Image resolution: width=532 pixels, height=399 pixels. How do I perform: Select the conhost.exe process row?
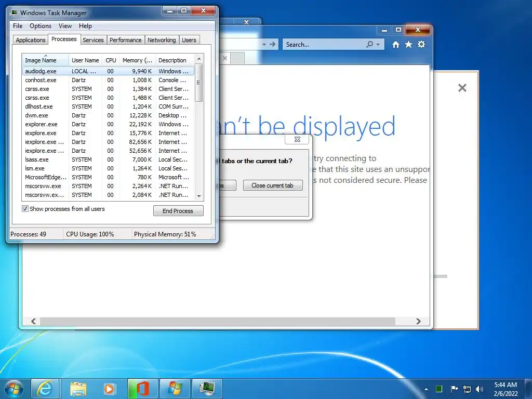[x=108, y=80]
